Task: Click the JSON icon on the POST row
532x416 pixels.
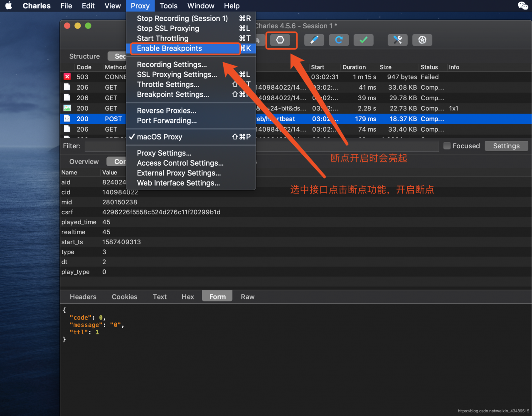Action: 67,118
